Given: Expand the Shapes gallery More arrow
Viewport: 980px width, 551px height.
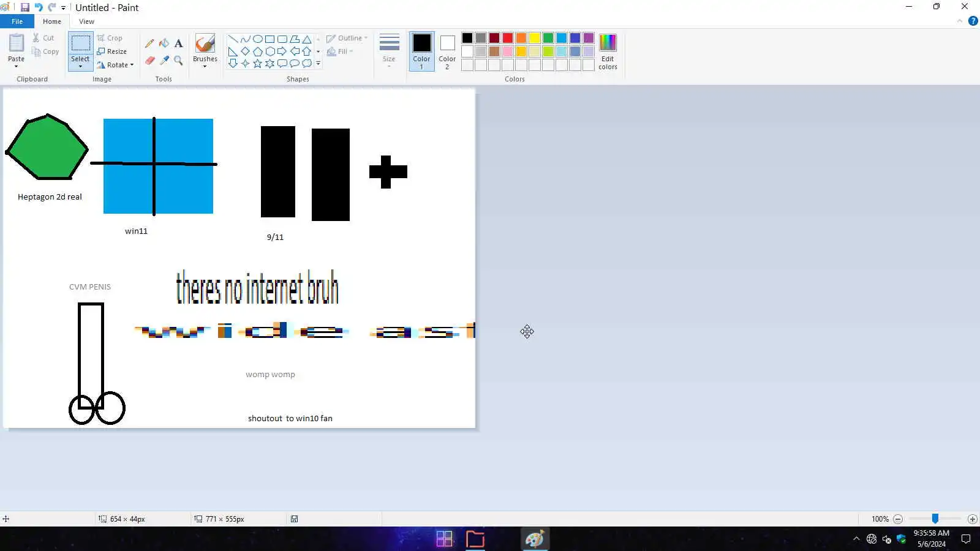Looking at the screenshot, I should [x=318, y=63].
